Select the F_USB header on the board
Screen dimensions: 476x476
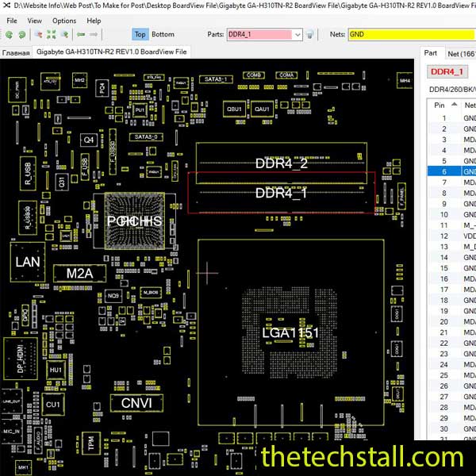85,167
